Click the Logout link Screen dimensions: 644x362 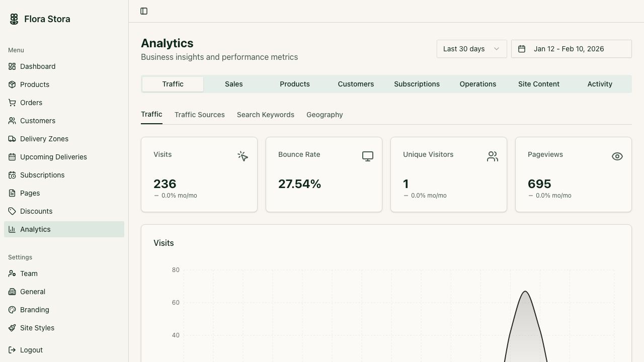point(64,350)
